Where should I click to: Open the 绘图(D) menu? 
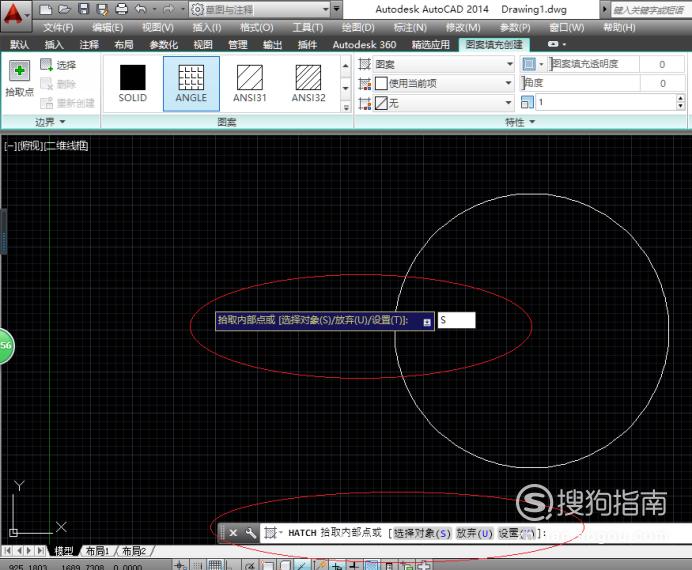(x=358, y=27)
